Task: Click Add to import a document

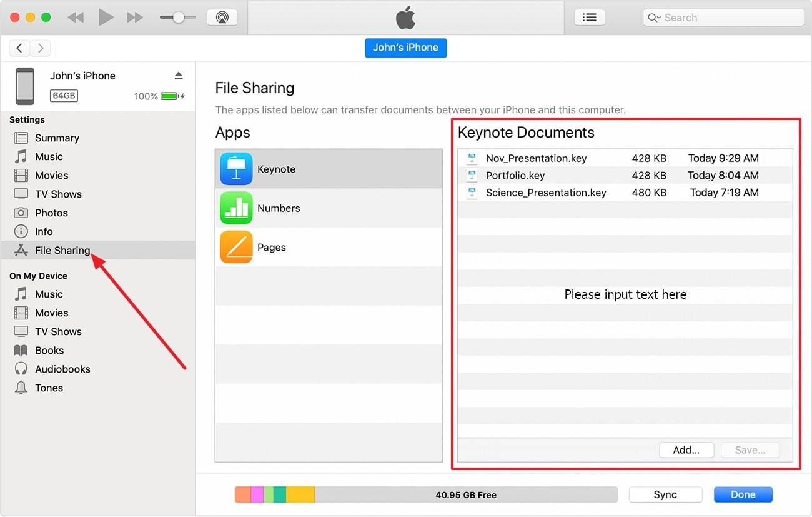Action: coord(686,449)
